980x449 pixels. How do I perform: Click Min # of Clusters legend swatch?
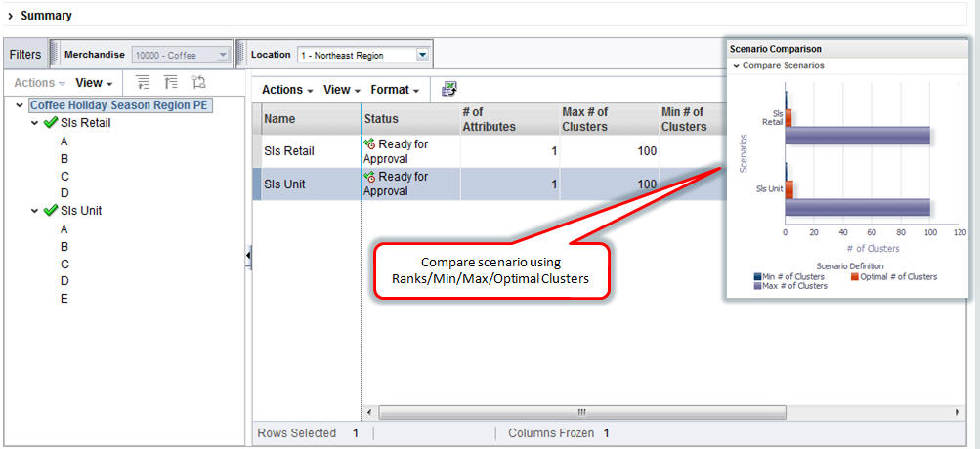757,276
